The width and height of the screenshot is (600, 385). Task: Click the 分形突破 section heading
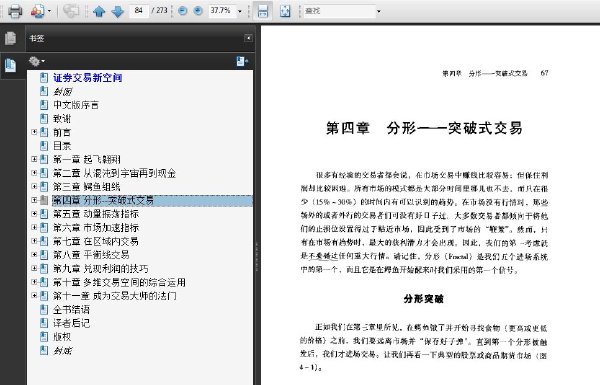click(x=424, y=299)
